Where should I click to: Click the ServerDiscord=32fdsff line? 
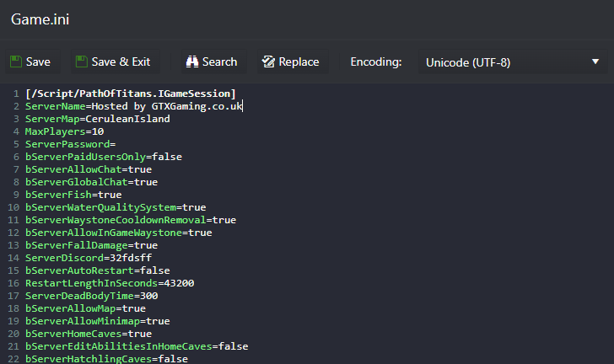click(x=89, y=258)
